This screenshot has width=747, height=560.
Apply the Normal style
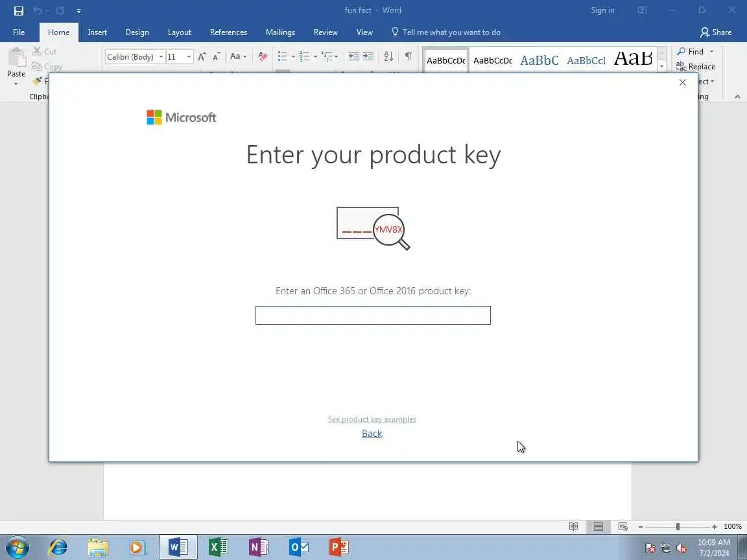(x=446, y=60)
